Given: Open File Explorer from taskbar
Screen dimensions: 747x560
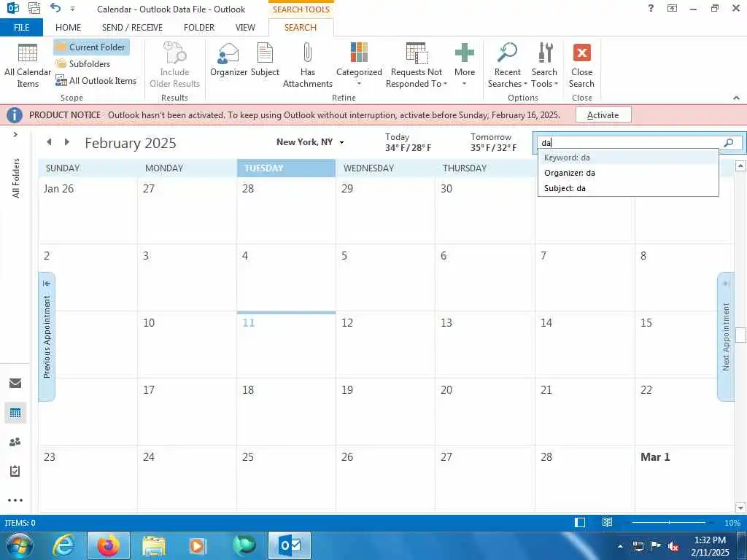Looking at the screenshot, I should (154, 545).
